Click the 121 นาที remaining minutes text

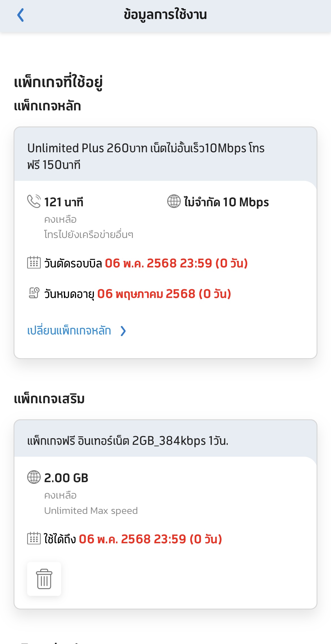coord(64,202)
